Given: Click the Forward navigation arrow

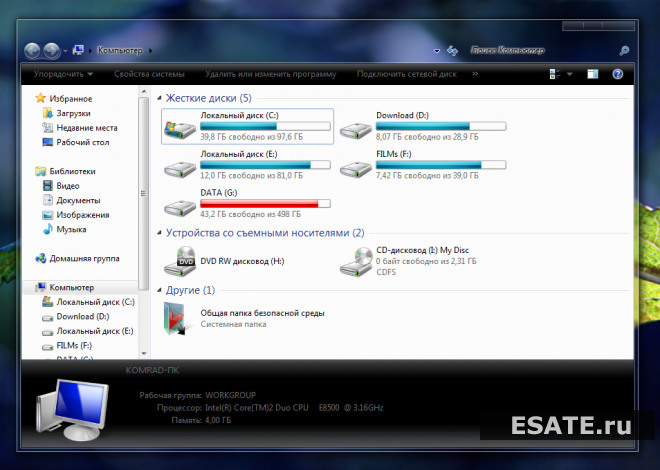Looking at the screenshot, I should (52, 51).
